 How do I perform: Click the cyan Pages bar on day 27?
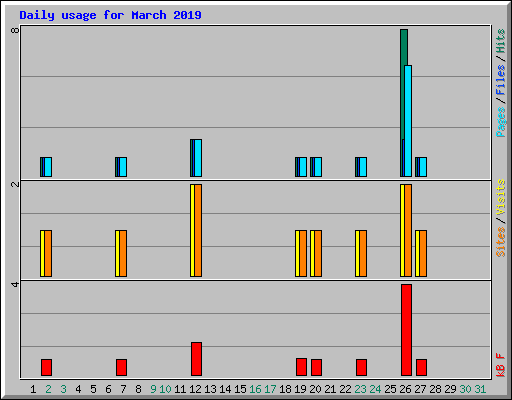tap(423, 167)
